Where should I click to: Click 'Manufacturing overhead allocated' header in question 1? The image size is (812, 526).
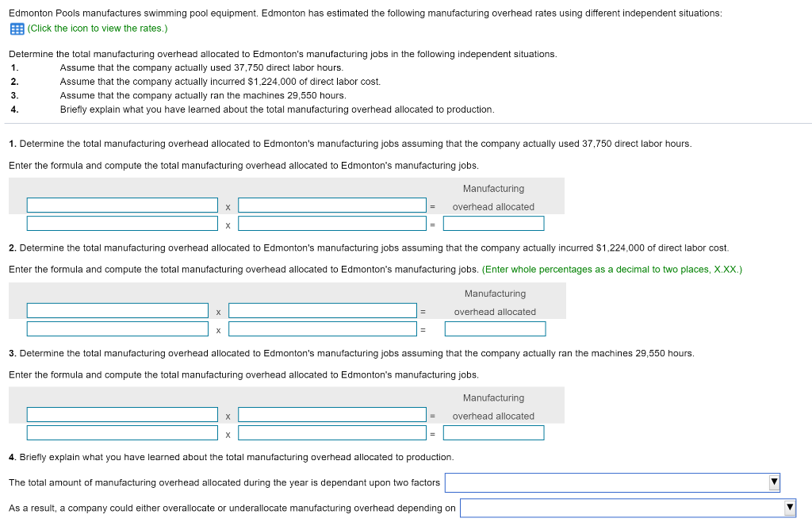(x=493, y=198)
